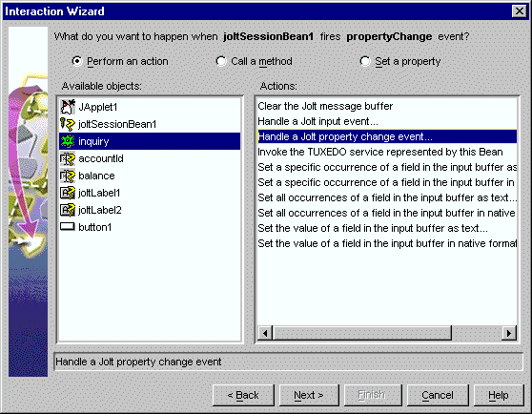
Task: Click the horizontal scrollbar thumb in Actions
Action: [x=362, y=333]
